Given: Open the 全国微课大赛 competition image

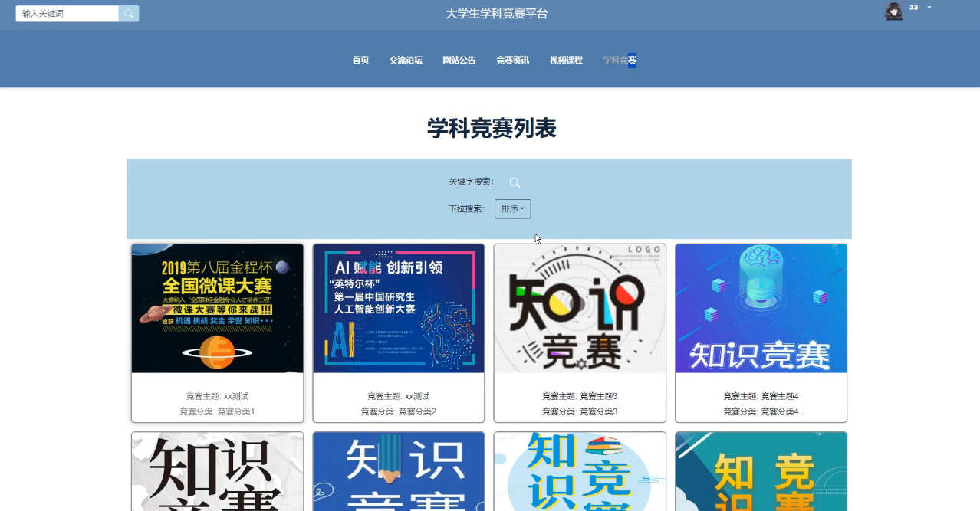Looking at the screenshot, I should 218,309.
